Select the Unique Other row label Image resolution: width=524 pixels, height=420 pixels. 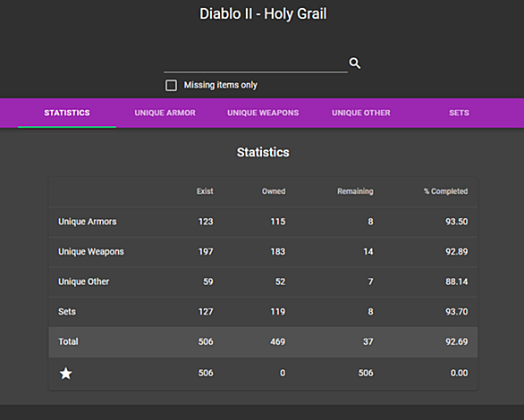point(83,281)
